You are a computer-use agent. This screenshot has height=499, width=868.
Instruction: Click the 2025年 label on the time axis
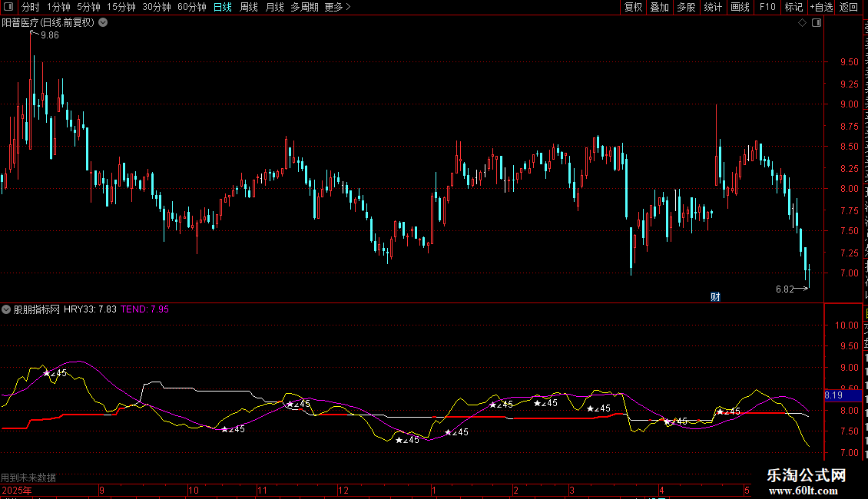pyautogui.click(x=17, y=491)
